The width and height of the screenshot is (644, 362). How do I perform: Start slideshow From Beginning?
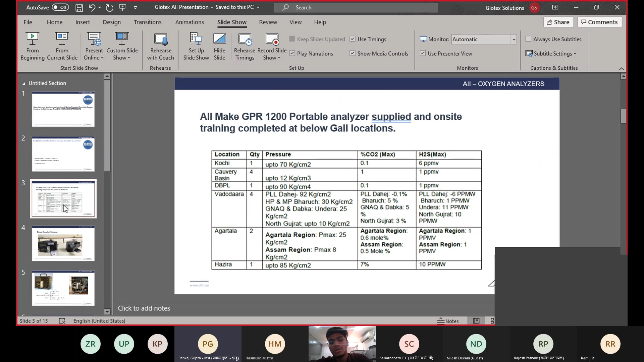point(32,46)
